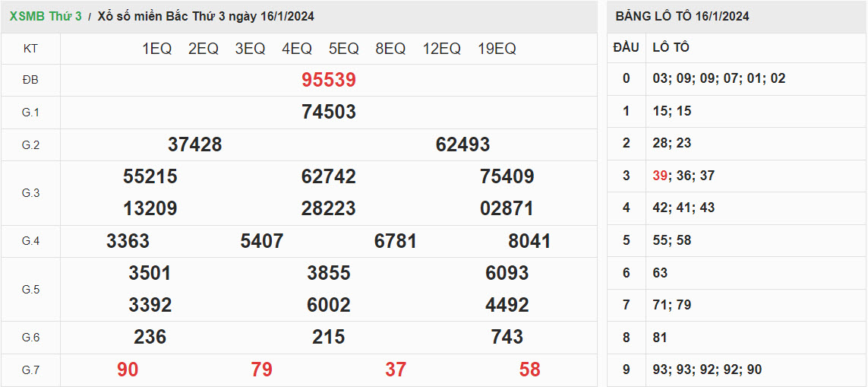Select fourth prize number 8041
Image resolution: width=868 pixels, height=387 pixels.
(x=529, y=241)
